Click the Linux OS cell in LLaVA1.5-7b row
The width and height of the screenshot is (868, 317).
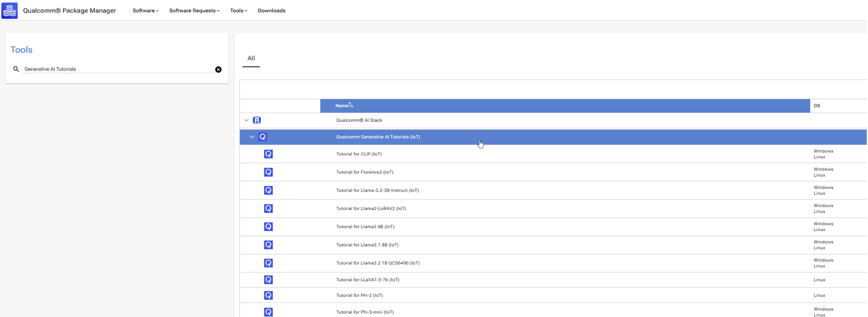819,280
